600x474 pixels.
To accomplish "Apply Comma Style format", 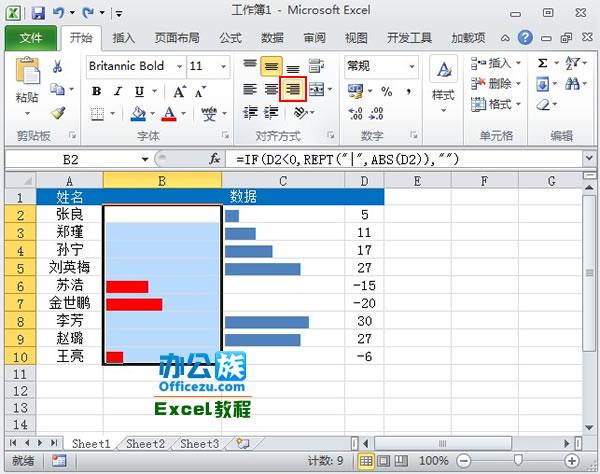I will point(409,91).
